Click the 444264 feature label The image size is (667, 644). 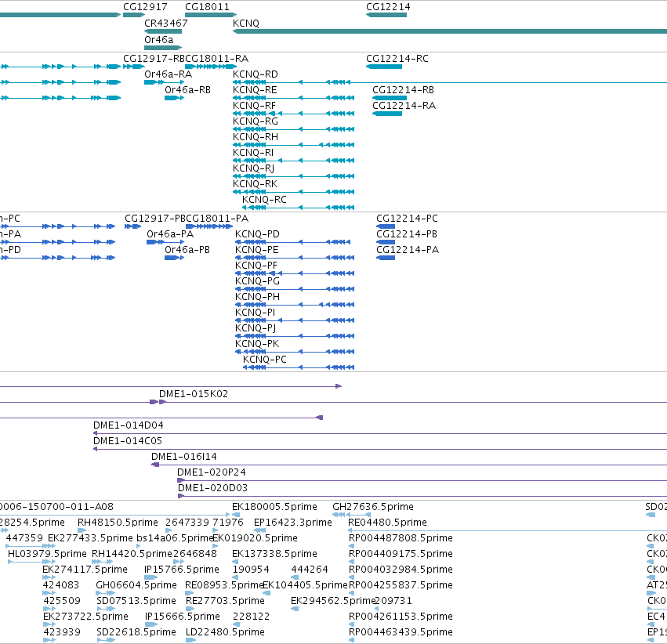coord(310,570)
